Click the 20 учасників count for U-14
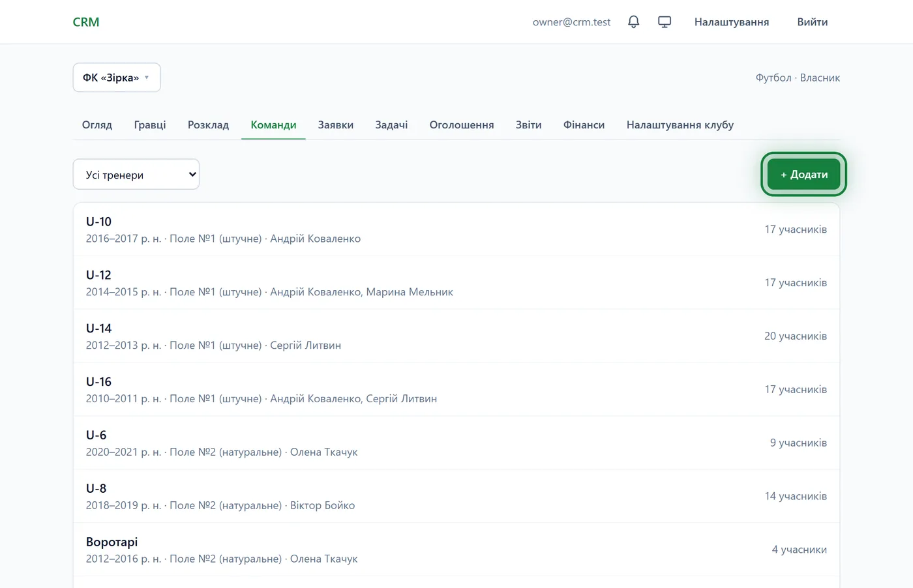The width and height of the screenshot is (913, 588). coord(796,336)
